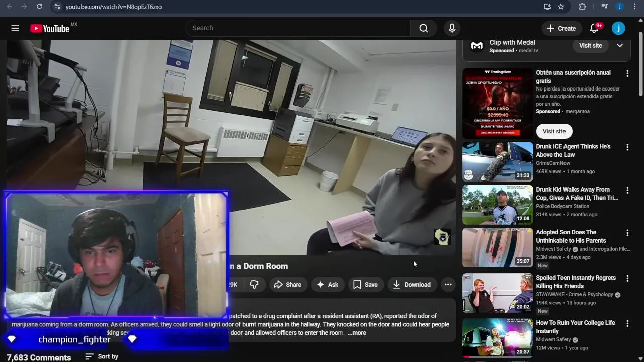Open the comments Sort by menu

click(x=102, y=356)
